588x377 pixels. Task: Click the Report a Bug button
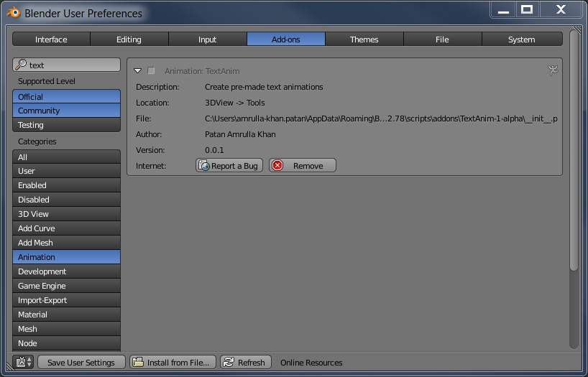point(229,165)
